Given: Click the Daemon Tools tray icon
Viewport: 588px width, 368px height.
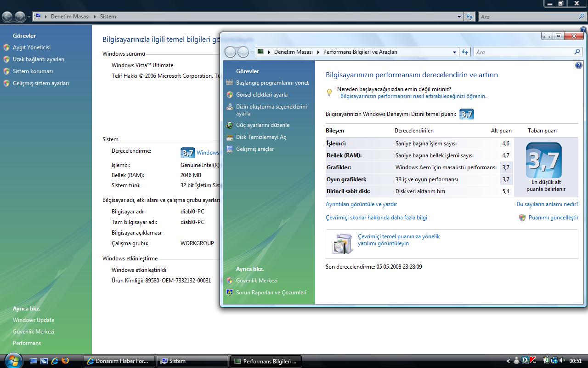Looking at the screenshot, I should [x=525, y=361].
